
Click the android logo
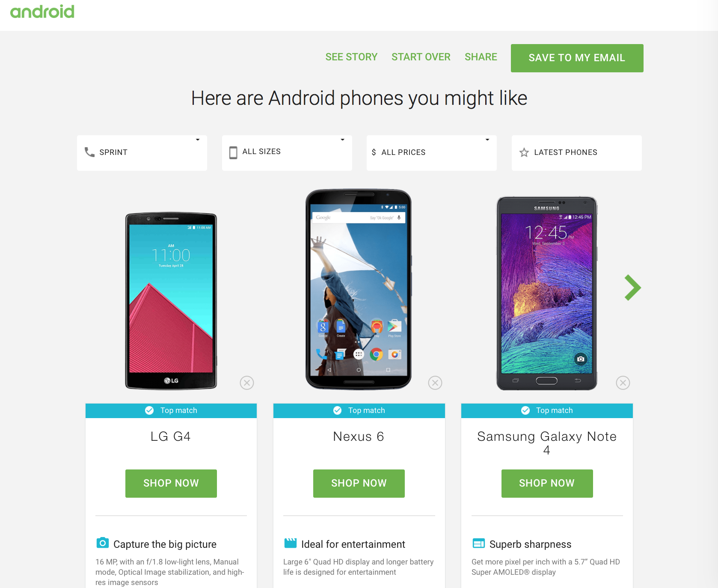42,12
